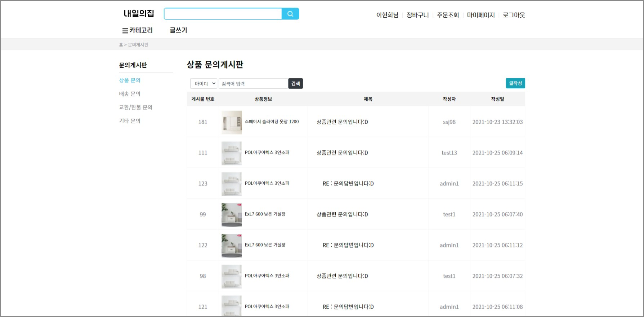Open post 181 title 상품관련 문의입니다:D
The width and height of the screenshot is (644, 317).
[x=342, y=122]
